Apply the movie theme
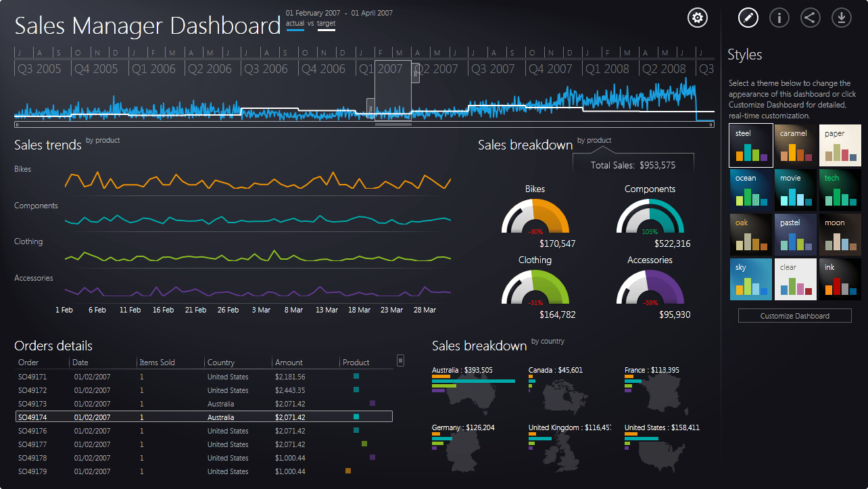The image size is (868, 489). click(795, 190)
